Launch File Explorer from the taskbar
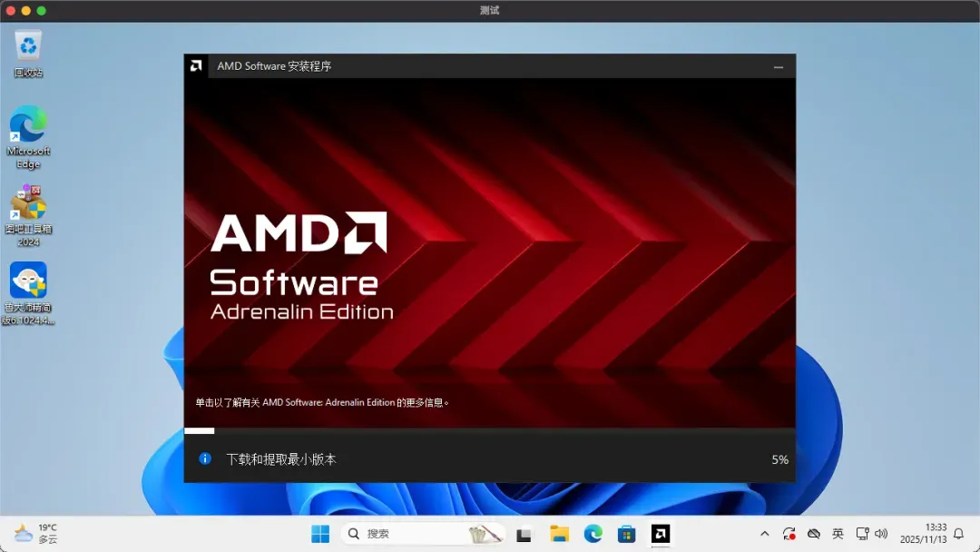Screen dimensions: 980x552 (559, 534)
